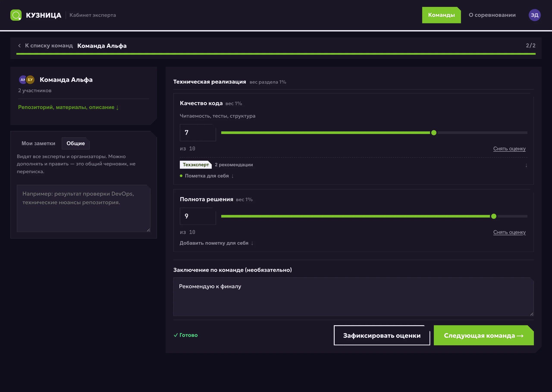552x392 pixels.
Task: Click Снять оценку for Полнота решения
Action: [509, 232]
